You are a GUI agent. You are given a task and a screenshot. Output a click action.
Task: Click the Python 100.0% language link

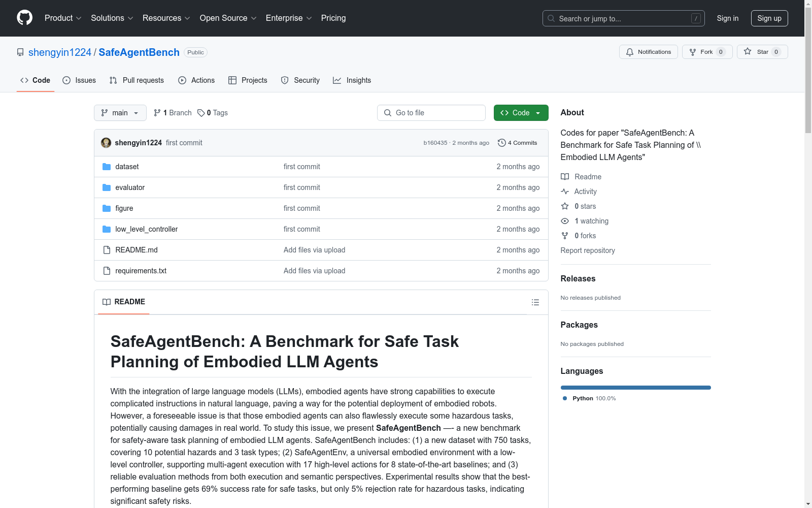click(589, 398)
